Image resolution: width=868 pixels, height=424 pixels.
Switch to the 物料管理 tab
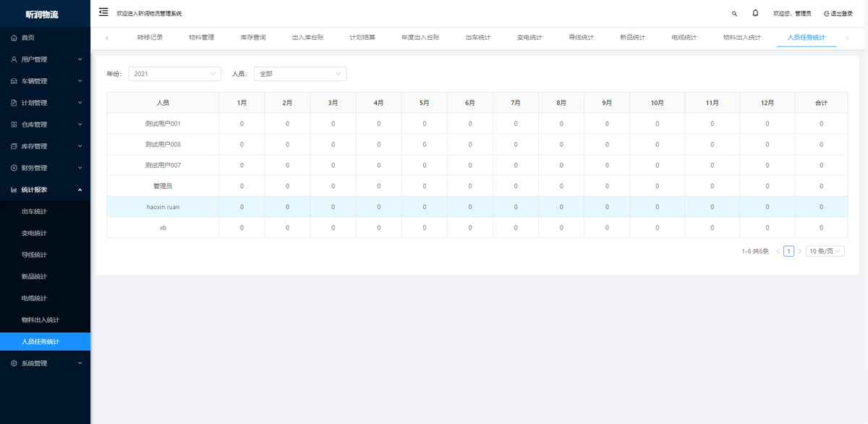point(201,37)
